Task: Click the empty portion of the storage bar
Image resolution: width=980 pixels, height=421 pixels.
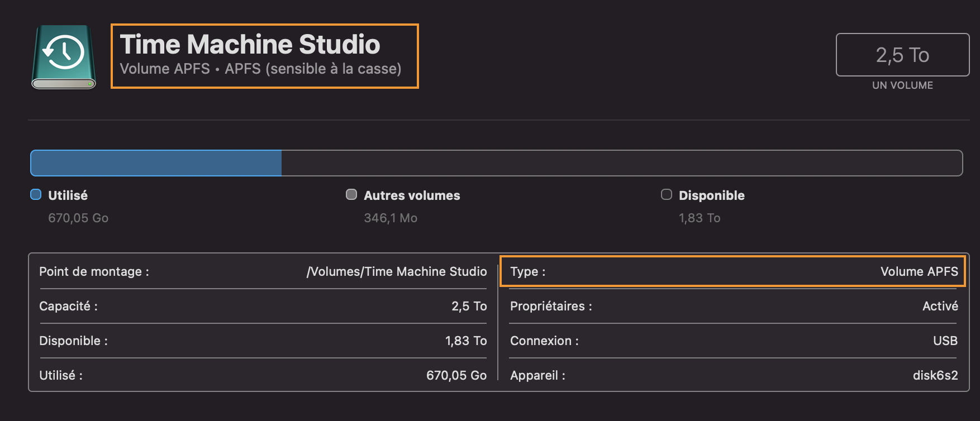Action: (x=620, y=163)
